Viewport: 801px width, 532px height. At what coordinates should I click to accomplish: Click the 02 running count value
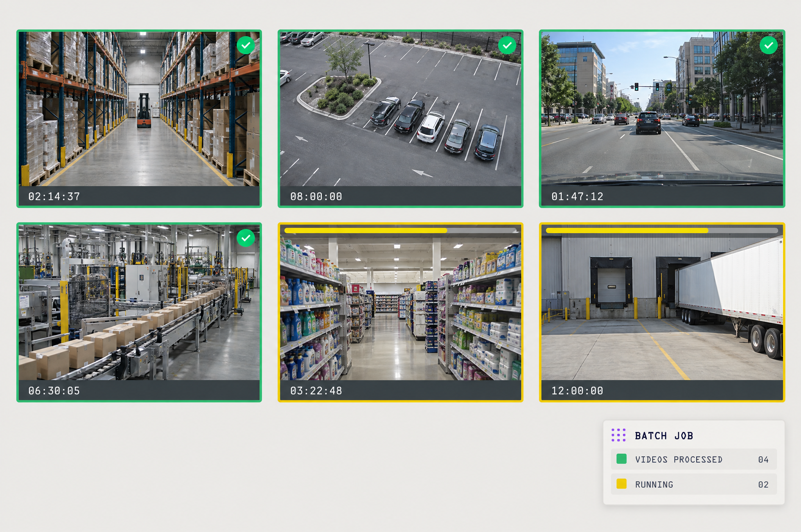(x=763, y=485)
